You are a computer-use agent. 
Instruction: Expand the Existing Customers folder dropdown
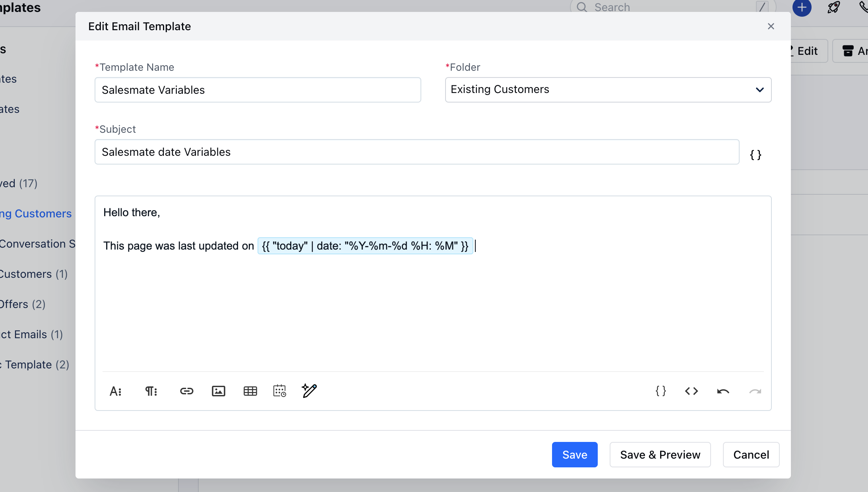(608, 90)
